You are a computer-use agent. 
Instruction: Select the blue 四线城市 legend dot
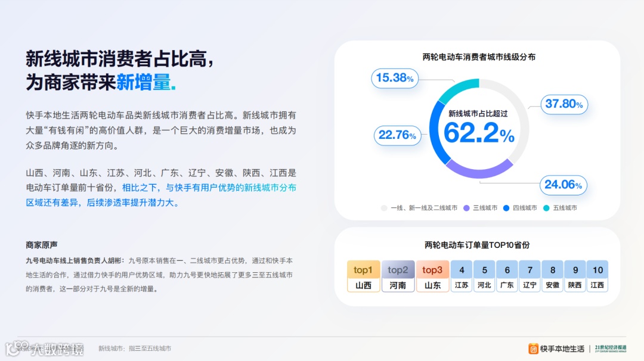[x=506, y=208]
